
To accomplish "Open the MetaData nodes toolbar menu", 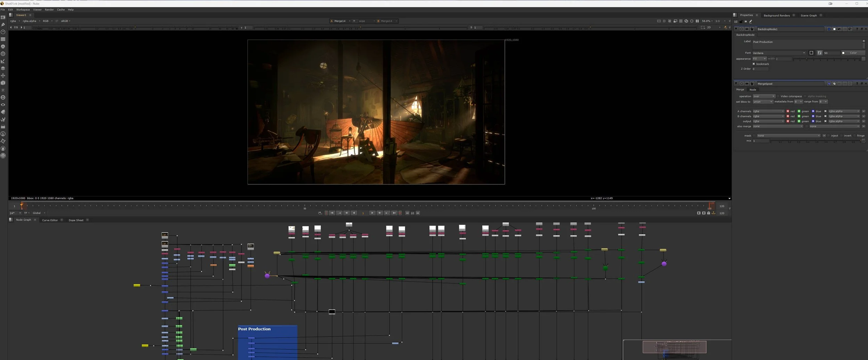I will pyautogui.click(x=3, y=112).
